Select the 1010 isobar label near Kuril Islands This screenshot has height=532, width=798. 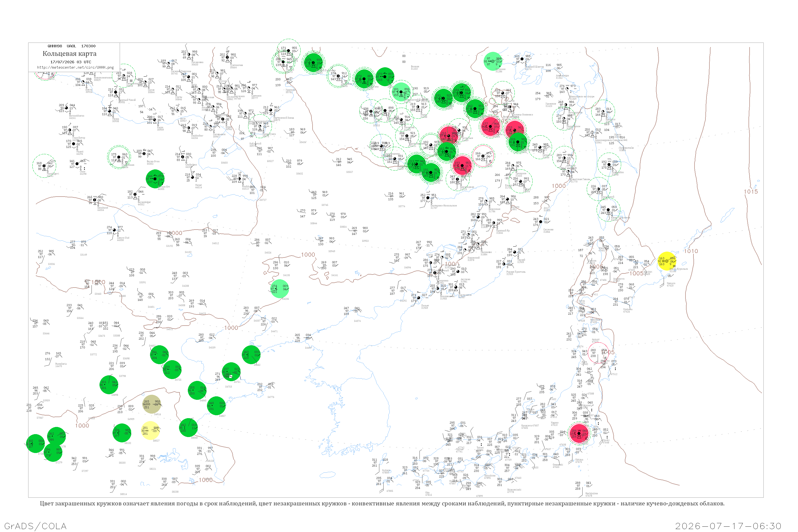691,251
